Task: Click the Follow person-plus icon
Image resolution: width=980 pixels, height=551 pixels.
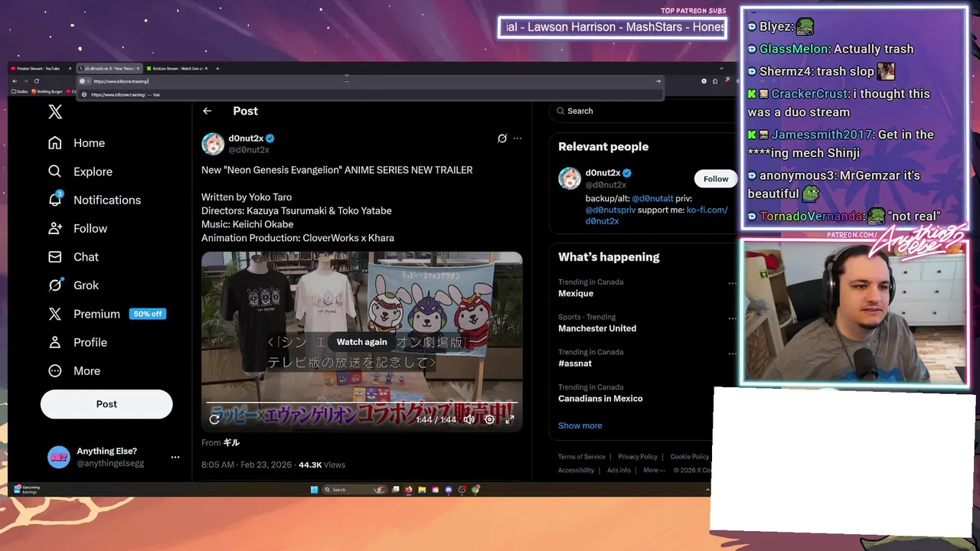Action: 55,228
